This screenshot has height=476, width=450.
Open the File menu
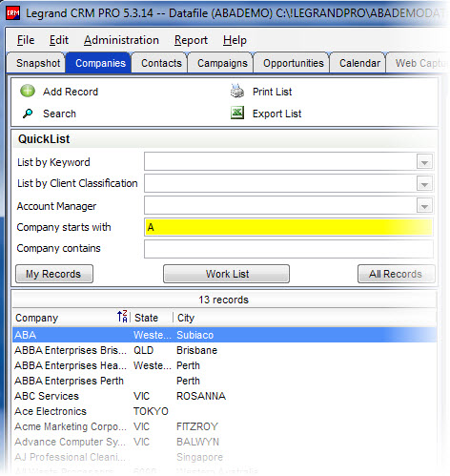(x=26, y=40)
